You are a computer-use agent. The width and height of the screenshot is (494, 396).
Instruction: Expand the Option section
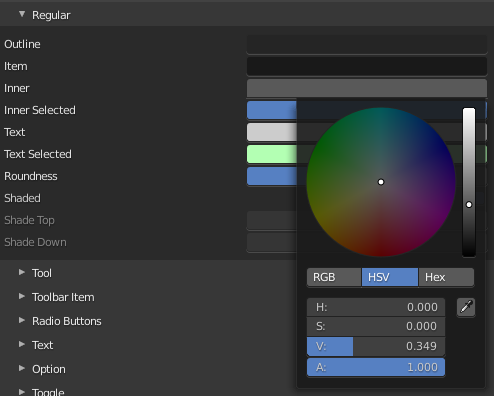(22, 368)
